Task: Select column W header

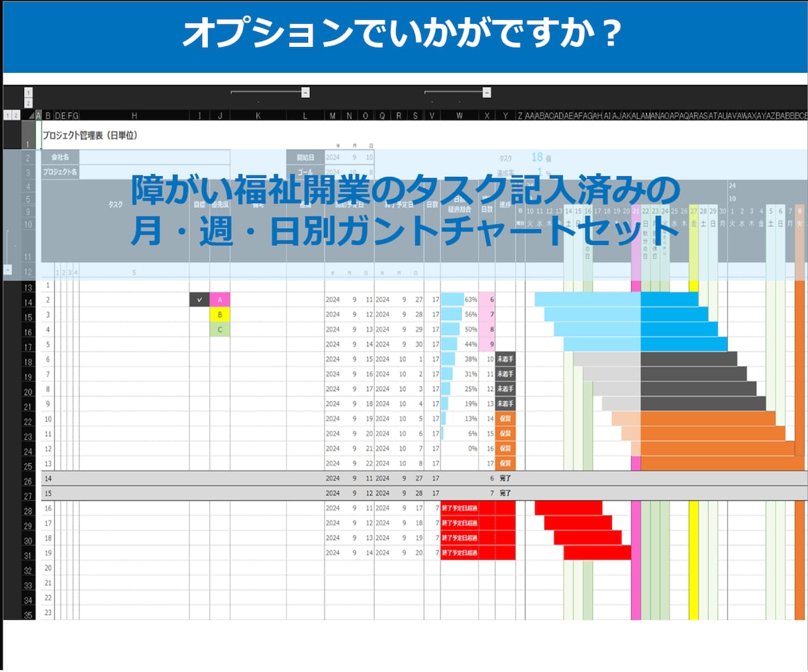Action: pos(459,115)
